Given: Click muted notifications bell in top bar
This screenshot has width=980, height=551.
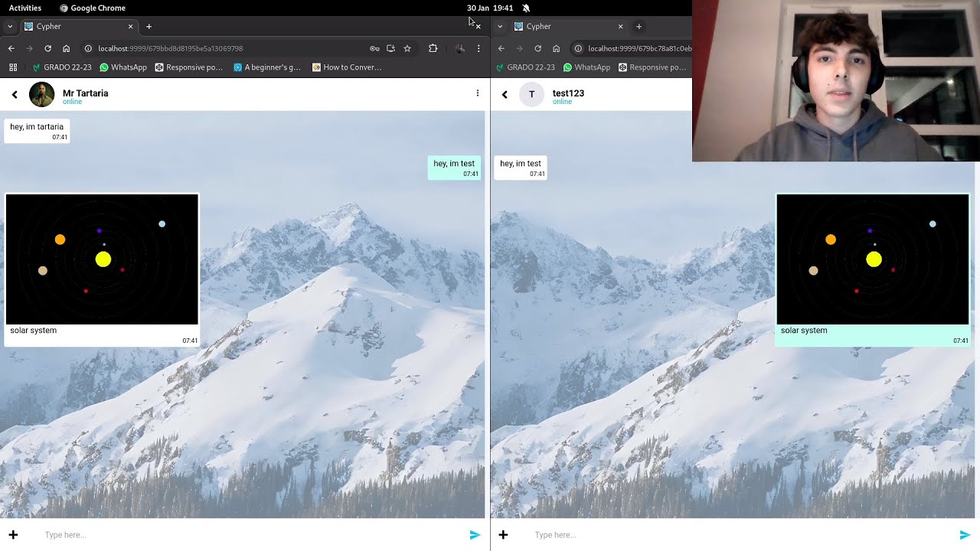Looking at the screenshot, I should pyautogui.click(x=526, y=8).
